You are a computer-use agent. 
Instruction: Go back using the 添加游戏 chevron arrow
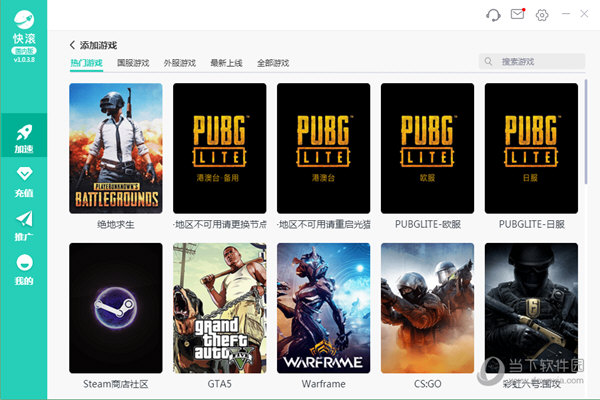(x=73, y=45)
